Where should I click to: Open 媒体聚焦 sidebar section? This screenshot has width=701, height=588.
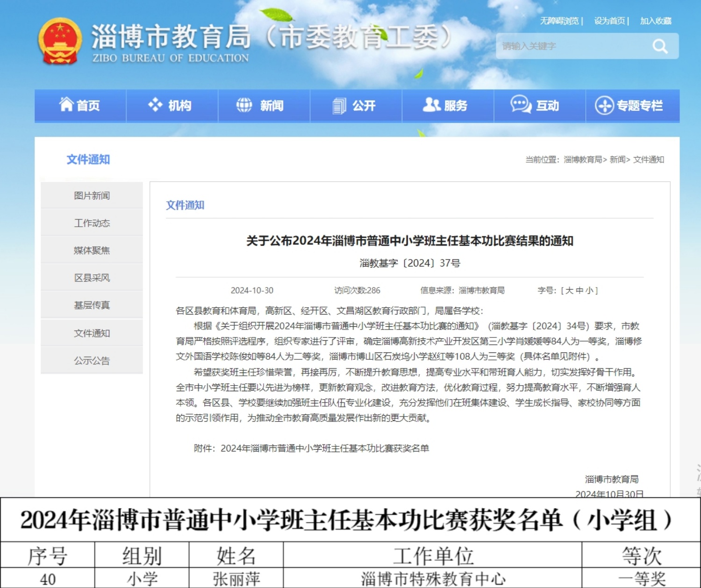coord(92,251)
